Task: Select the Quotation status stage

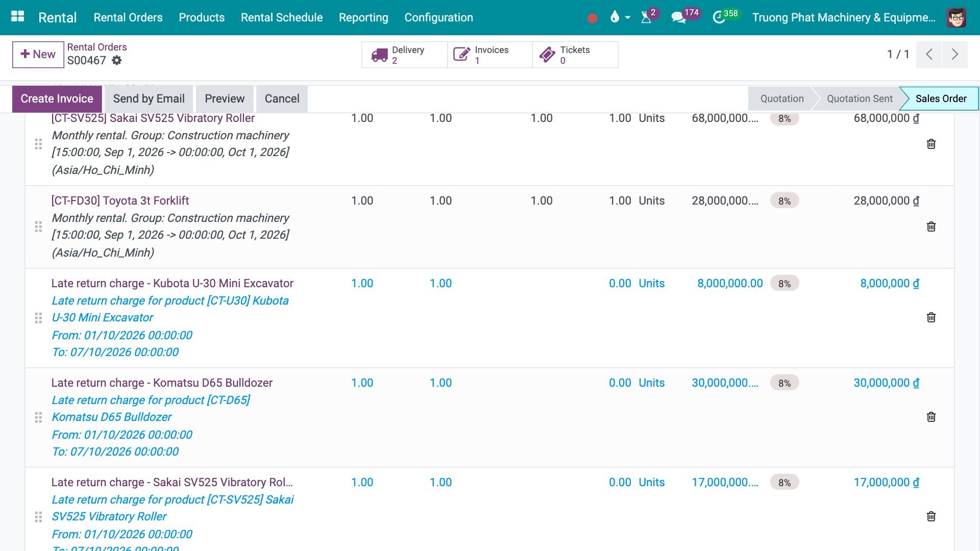Action: point(781,99)
